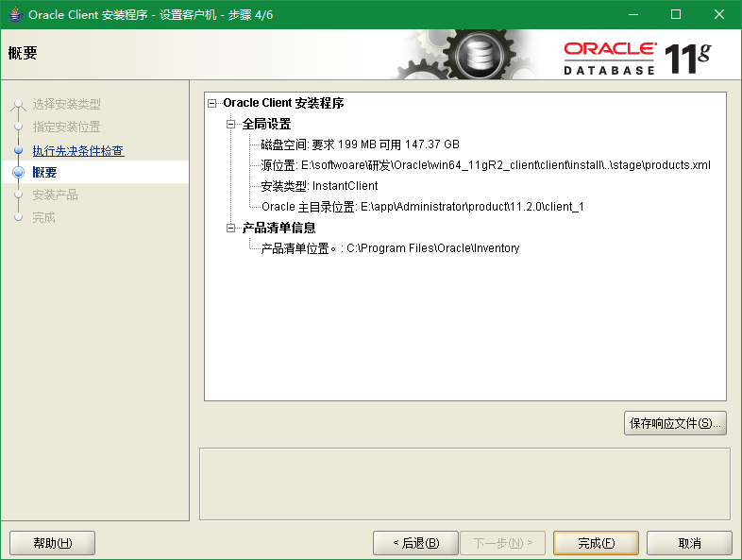Collapse the 全局设置 tree node
742x560 pixels.
[231, 124]
